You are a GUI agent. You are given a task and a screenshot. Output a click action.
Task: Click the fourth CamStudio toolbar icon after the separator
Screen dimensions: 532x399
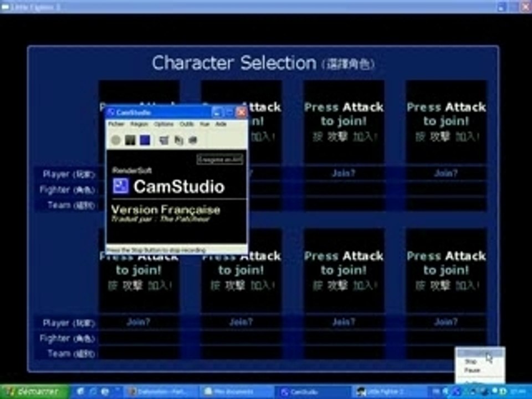pyautogui.click(x=164, y=140)
